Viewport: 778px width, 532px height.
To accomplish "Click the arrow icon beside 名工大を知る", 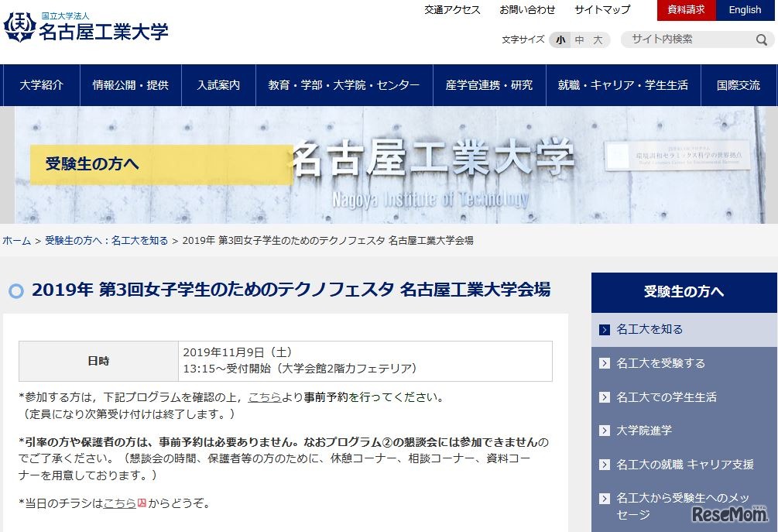I will [x=603, y=330].
